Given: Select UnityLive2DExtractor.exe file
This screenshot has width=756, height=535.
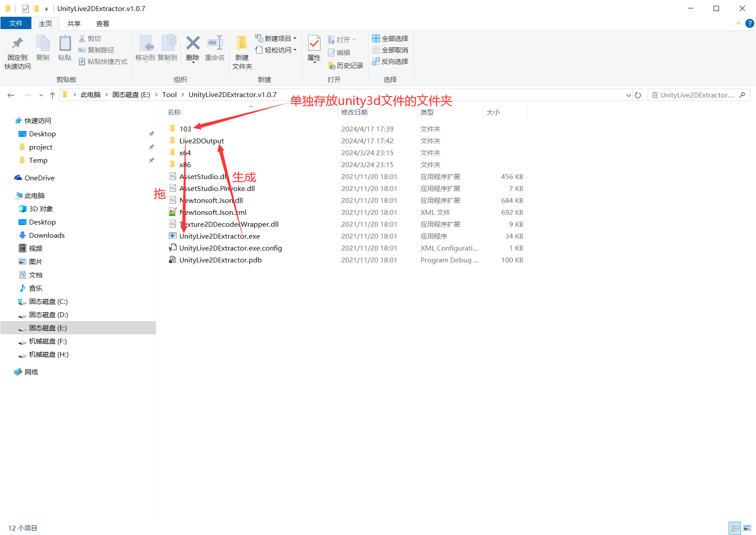Looking at the screenshot, I should tap(220, 236).
